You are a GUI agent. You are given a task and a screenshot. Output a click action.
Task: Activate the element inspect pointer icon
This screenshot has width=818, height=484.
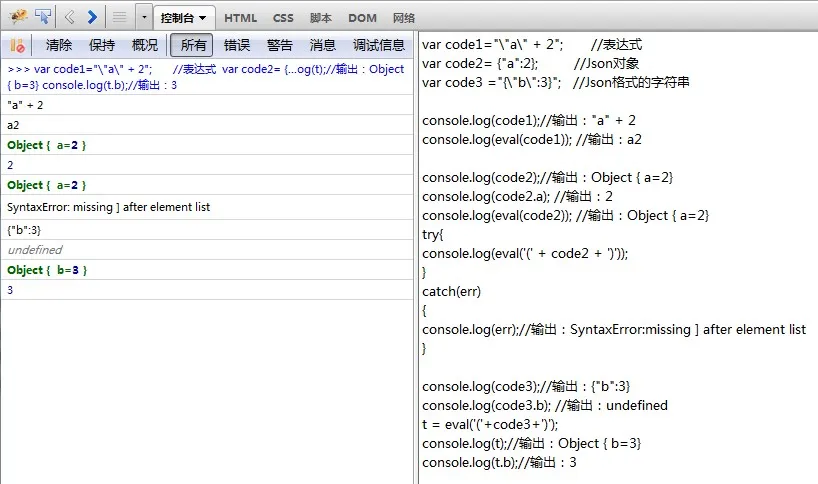(43, 17)
